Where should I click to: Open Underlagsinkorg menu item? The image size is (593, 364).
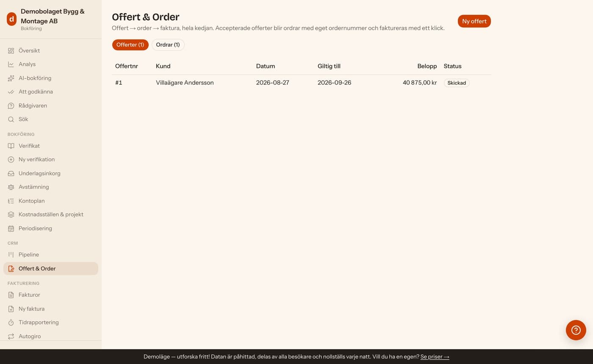[x=51, y=174]
